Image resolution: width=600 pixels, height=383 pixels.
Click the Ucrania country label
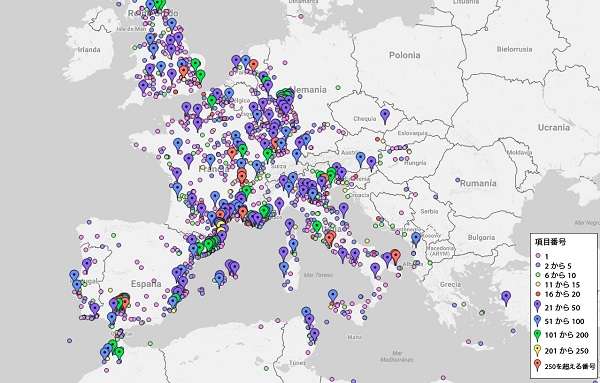click(x=554, y=127)
